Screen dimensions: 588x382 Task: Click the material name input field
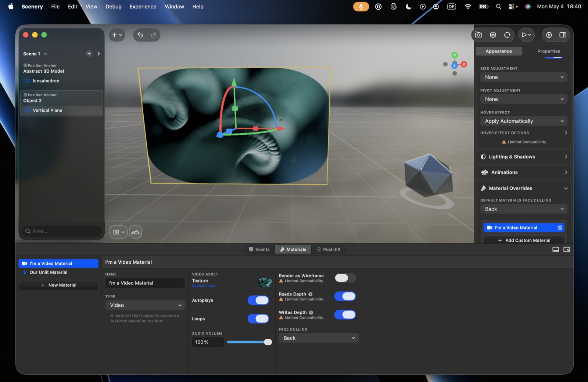[145, 283]
